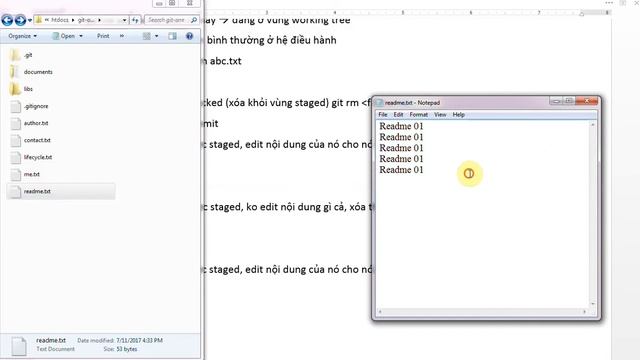Screen dimensions: 640x360
Task: Click the Size 53 bytes value
Action: tap(127, 349)
